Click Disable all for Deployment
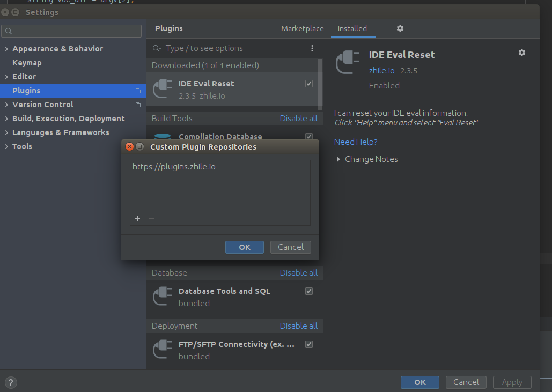This screenshot has height=392, width=552. 298,326
